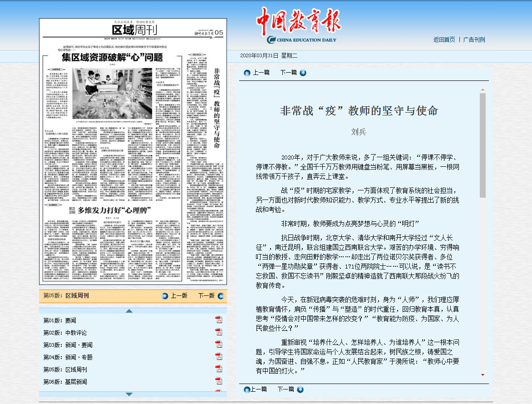Open 第03版：新闻·要闻 in the page list

pyautogui.click(x=68, y=345)
